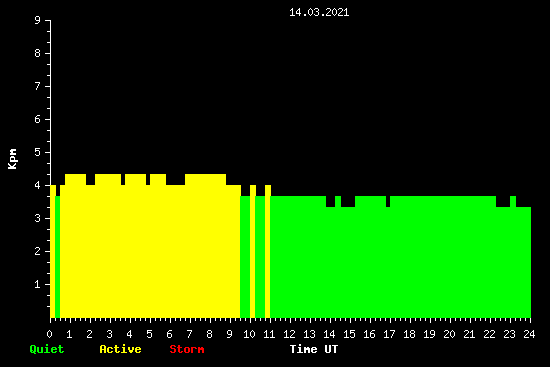Viewport: 550px width, 367px height.
Task: Click the Kp value 5 axis label
Action: (x=38, y=153)
